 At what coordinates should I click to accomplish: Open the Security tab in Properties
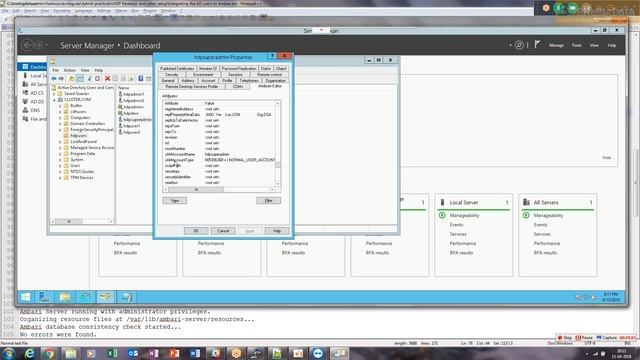(x=171, y=74)
